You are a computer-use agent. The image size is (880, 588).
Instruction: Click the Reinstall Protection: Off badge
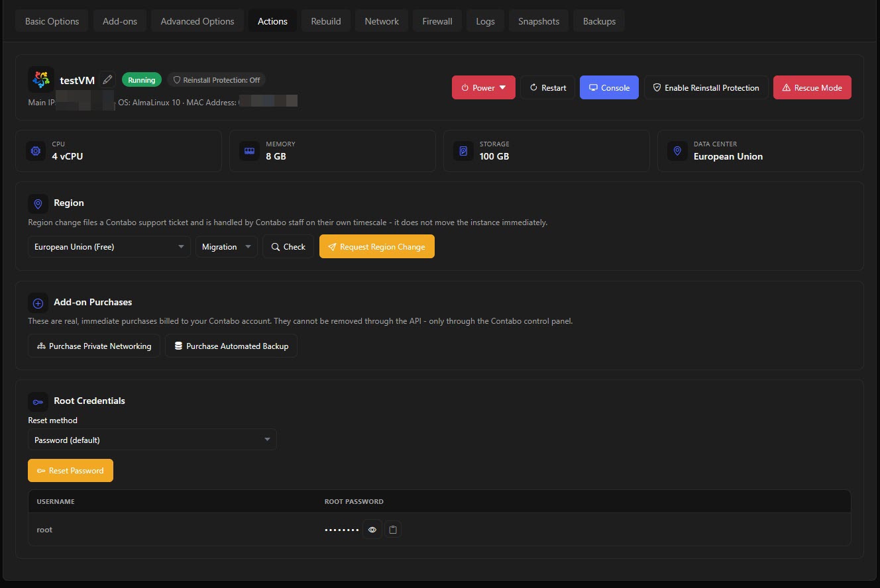pos(217,80)
